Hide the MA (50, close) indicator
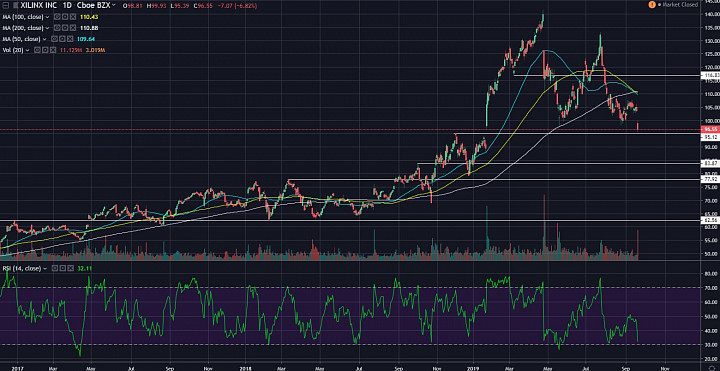Image resolution: width=720 pixels, height=371 pixels. [54, 39]
